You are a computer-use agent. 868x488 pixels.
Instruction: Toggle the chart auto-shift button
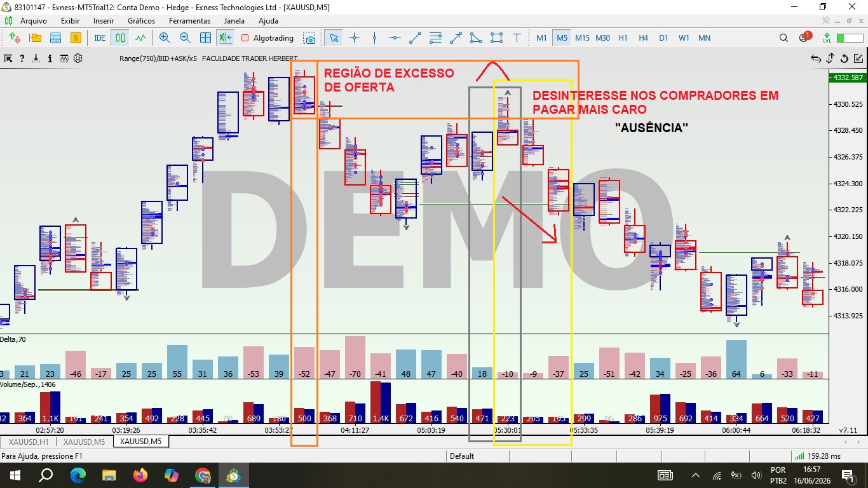coord(226,38)
